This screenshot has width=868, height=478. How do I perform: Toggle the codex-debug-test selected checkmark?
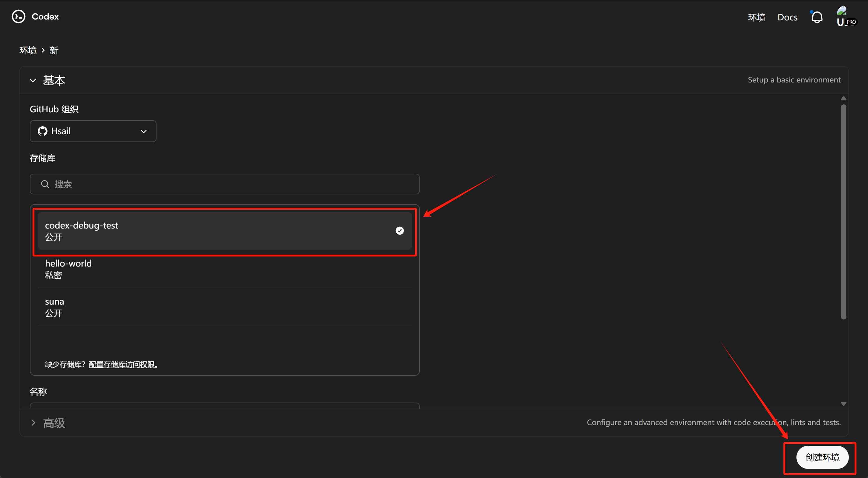[400, 231]
